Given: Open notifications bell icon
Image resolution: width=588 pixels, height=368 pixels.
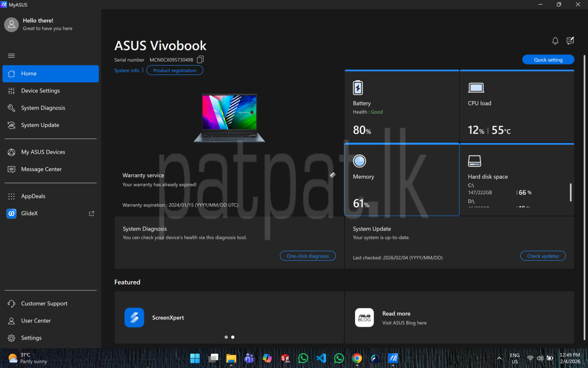Looking at the screenshot, I should (555, 41).
